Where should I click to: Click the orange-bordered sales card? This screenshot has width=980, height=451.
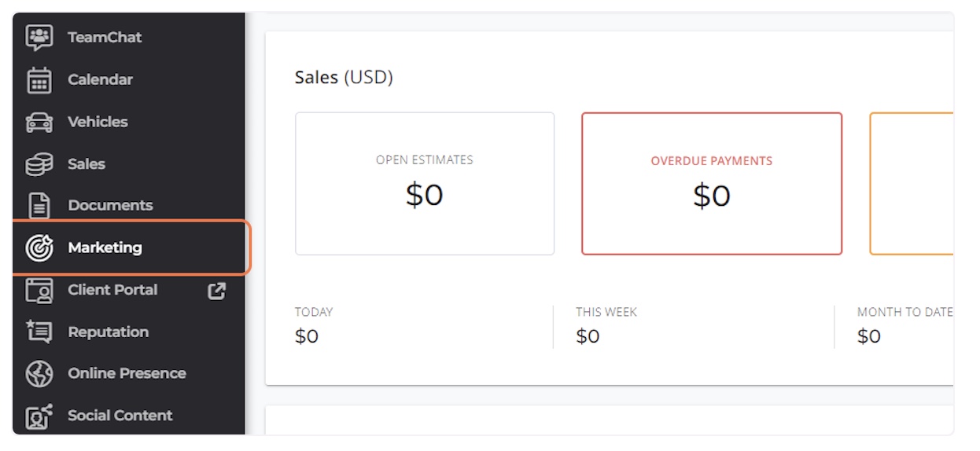[x=912, y=184]
